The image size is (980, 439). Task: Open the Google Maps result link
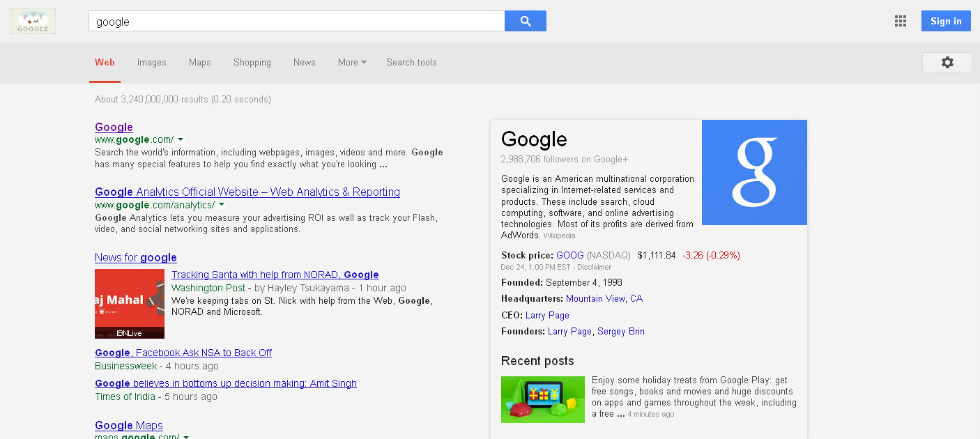[129, 425]
